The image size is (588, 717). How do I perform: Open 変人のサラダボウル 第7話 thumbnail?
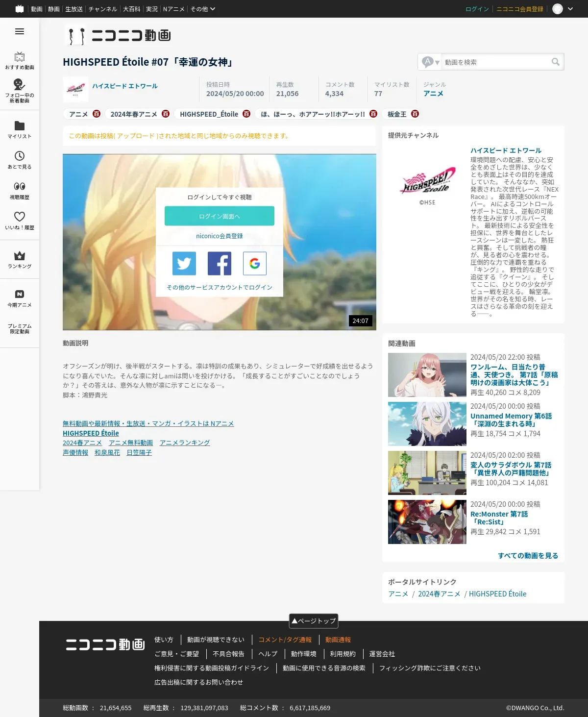pos(427,473)
